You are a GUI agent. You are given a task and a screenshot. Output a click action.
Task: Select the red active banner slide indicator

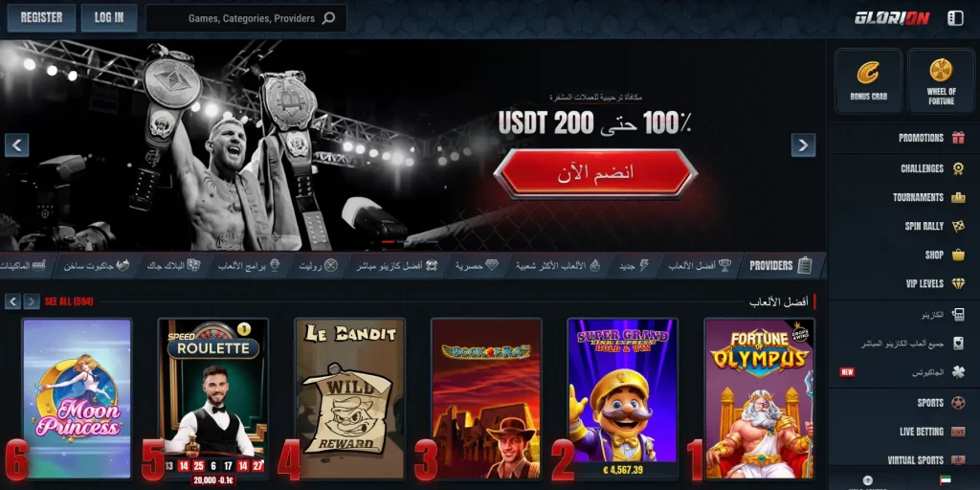[388, 241]
